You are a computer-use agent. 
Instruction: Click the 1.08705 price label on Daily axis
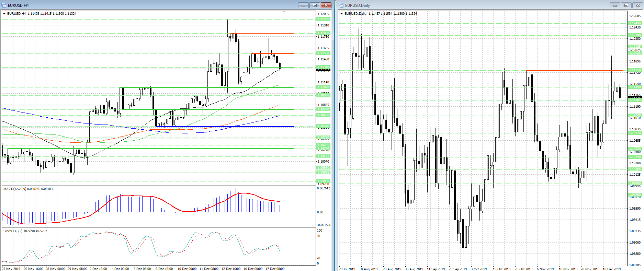point(635,265)
